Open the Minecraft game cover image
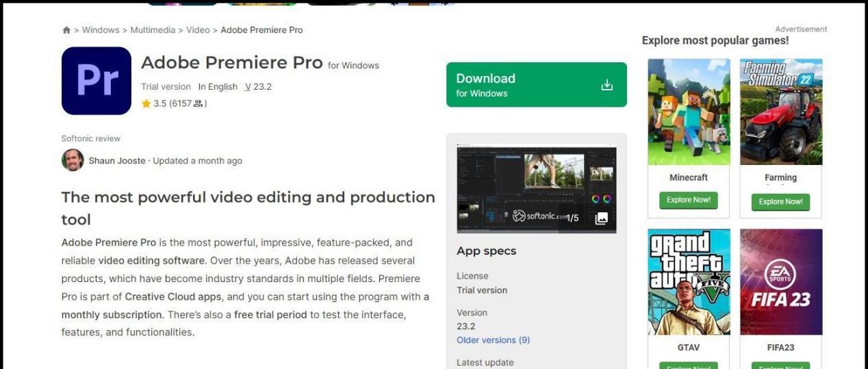868x369 pixels. point(689,112)
